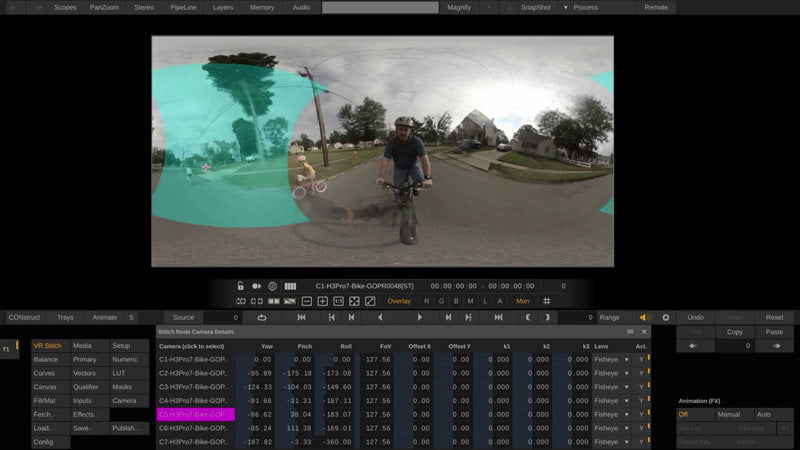Open the Lens dropdown for camera C1
Viewport: 800px width, 450px height.
pyautogui.click(x=612, y=360)
